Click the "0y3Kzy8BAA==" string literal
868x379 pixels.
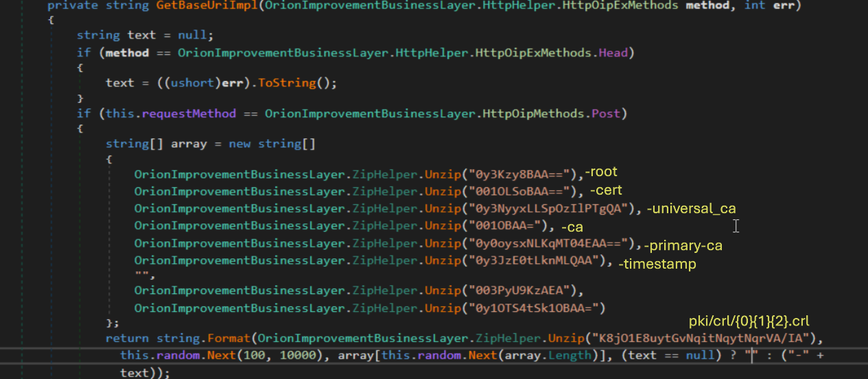(x=524, y=175)
